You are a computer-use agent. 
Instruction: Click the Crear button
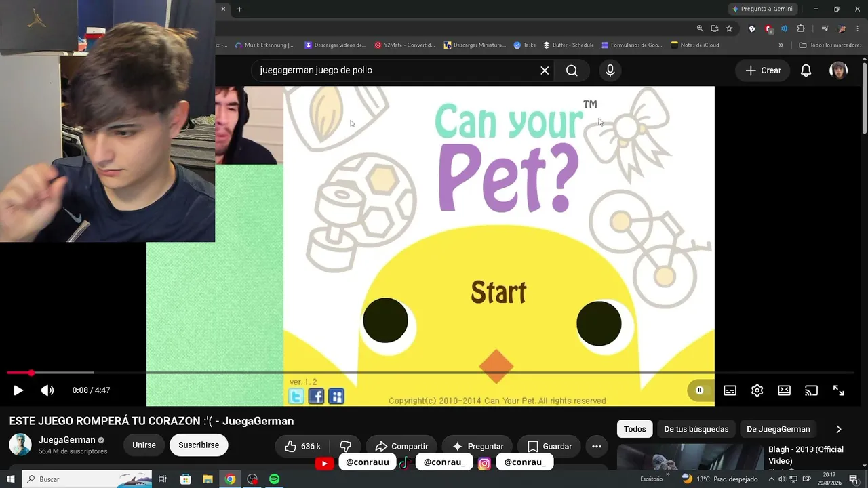click(764, 70)
